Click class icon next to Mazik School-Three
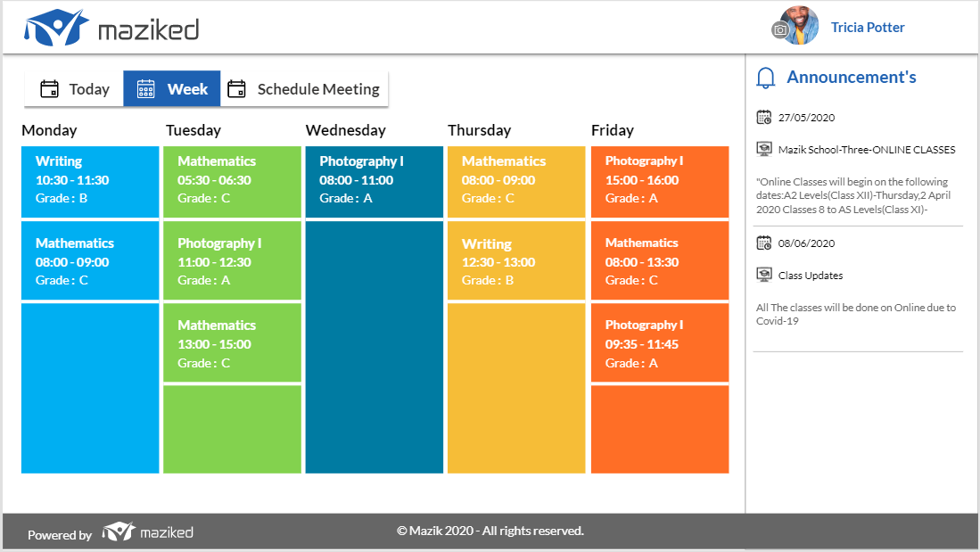The height and width of the screenshot is (552, 980). (763, 150)
